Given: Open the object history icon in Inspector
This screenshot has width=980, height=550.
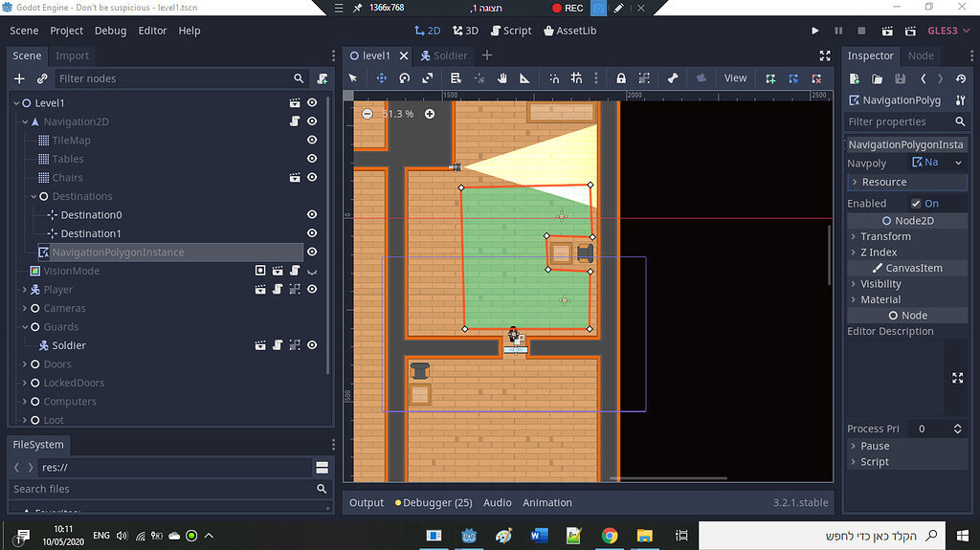Looking at the screenshot, I should tap(960, 78).
